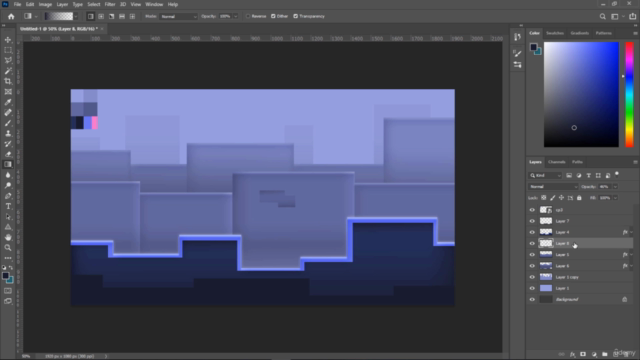Open the layer blend mode Normal dropdown
This screenshot has width=640, height=360.
(553, 187)
